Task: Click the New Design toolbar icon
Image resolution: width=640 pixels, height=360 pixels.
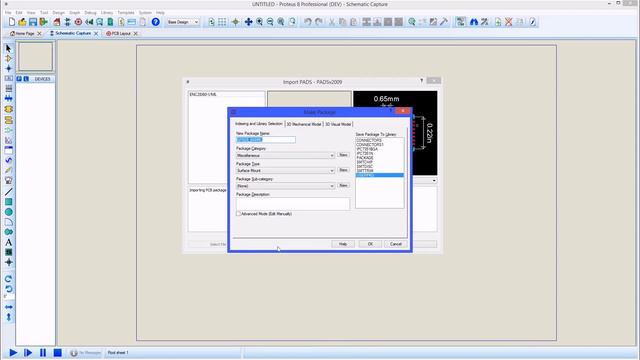Action: [x=12, y=22]
